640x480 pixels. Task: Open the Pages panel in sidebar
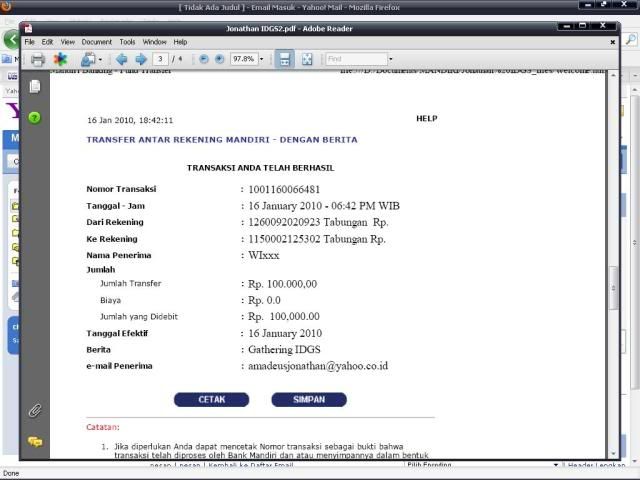click(35, 87)
